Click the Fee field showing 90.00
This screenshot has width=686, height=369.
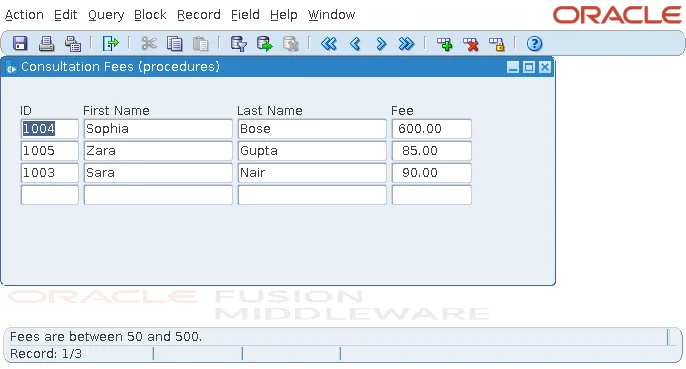click(431, 172)
